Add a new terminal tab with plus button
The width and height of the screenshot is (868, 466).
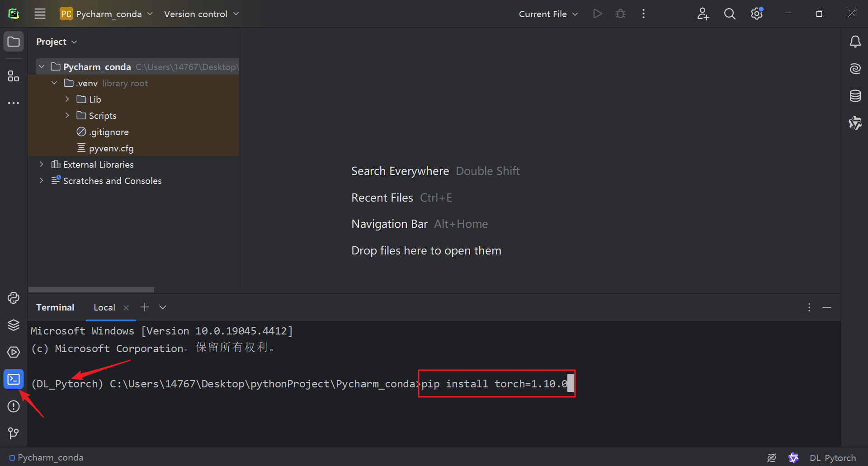[x=145, y=307]
